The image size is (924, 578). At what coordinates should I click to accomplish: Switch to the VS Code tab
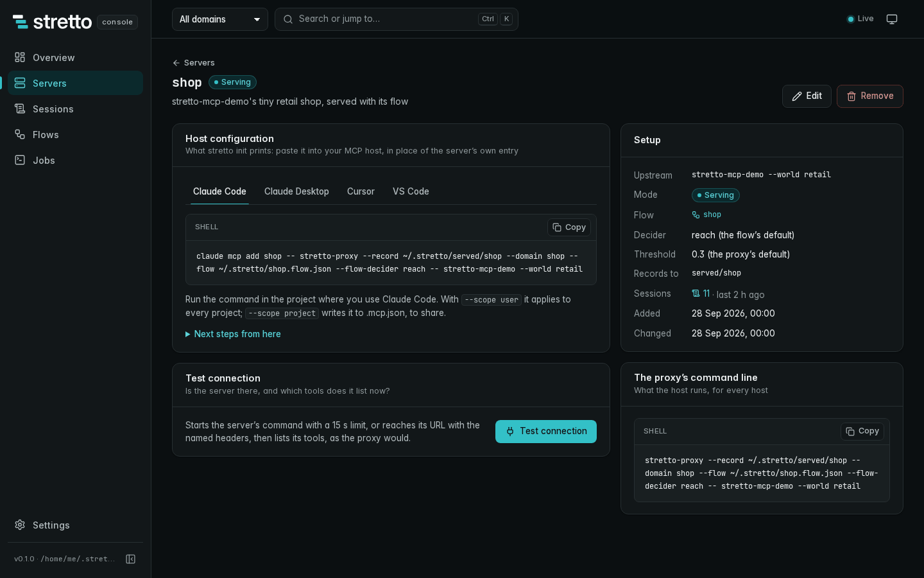tap(411, 191)
